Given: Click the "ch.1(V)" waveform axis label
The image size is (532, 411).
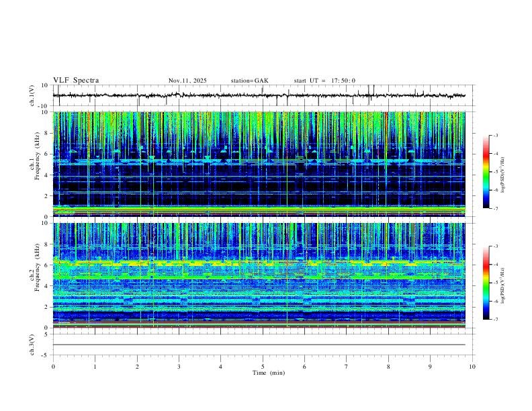Looking at the screenshot, I should point(32,95).
